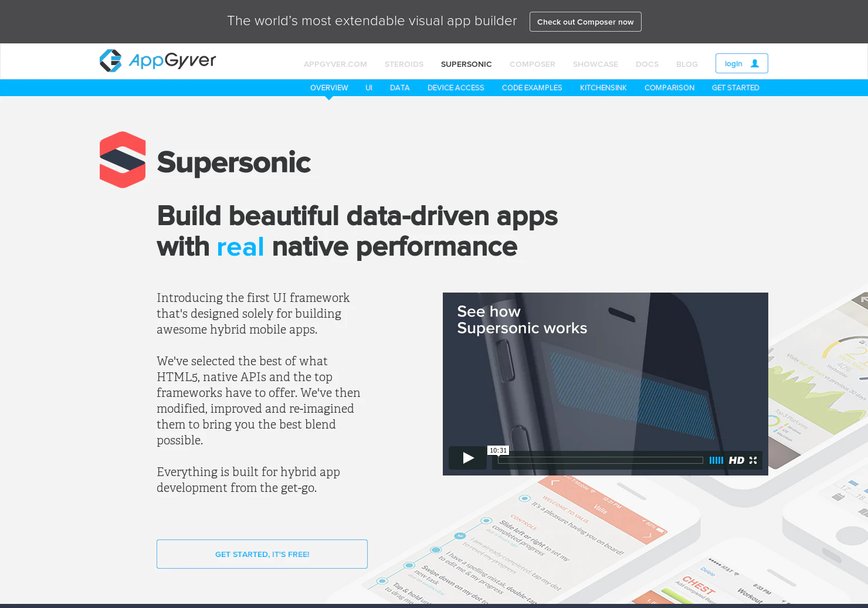Seek on the video progress bar

600,460
